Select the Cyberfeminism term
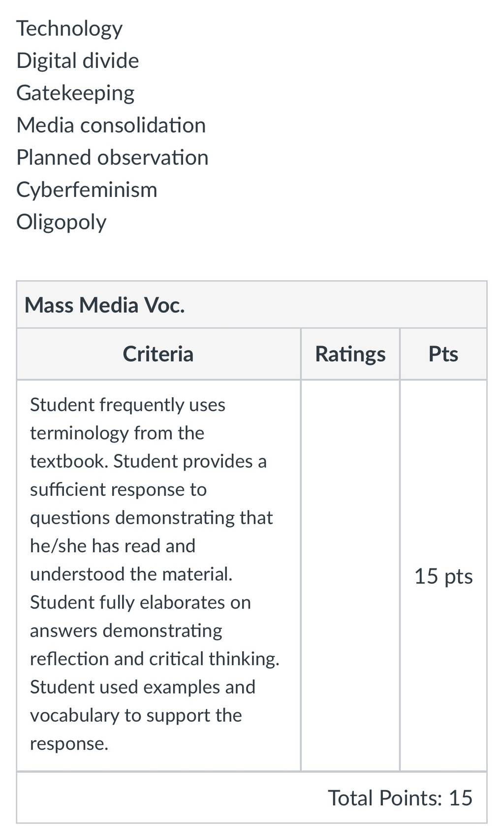The width and height of the screenshot is (504, 826). [x=87, y=190]
